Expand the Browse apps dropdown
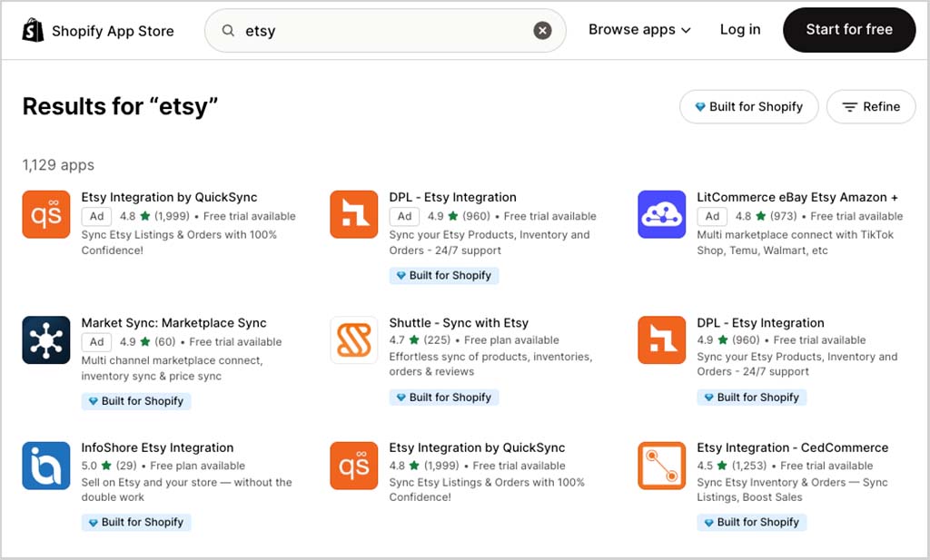This screenshot has width=930, height=560. tap(639, 30)
